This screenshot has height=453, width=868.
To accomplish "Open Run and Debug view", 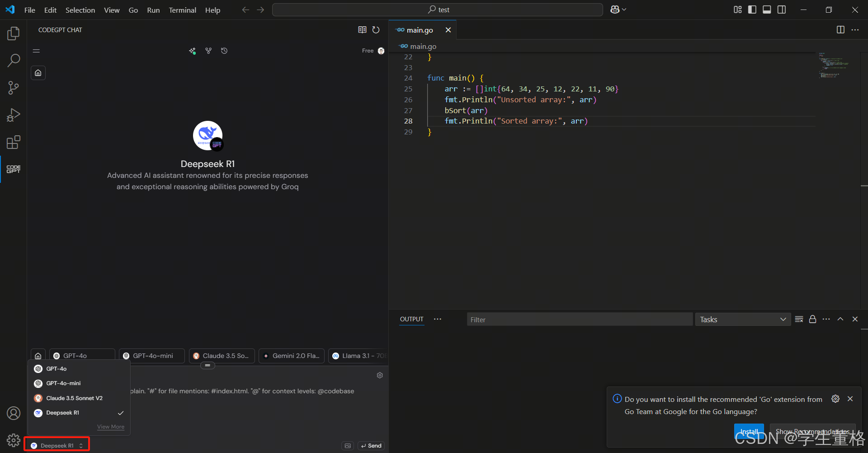I will click(14, 115).
